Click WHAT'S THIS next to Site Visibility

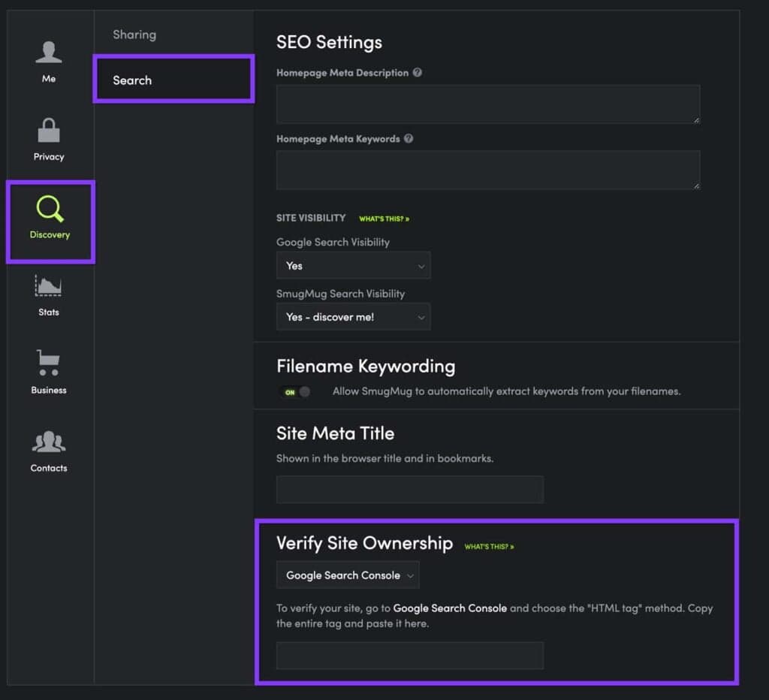tap(384, 219)
